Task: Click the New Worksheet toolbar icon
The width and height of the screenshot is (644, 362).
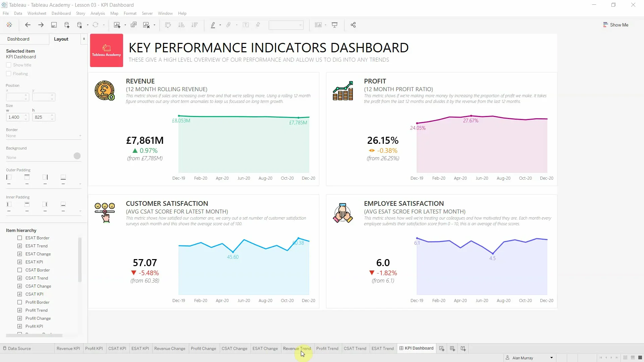Action: coord(117,25)
